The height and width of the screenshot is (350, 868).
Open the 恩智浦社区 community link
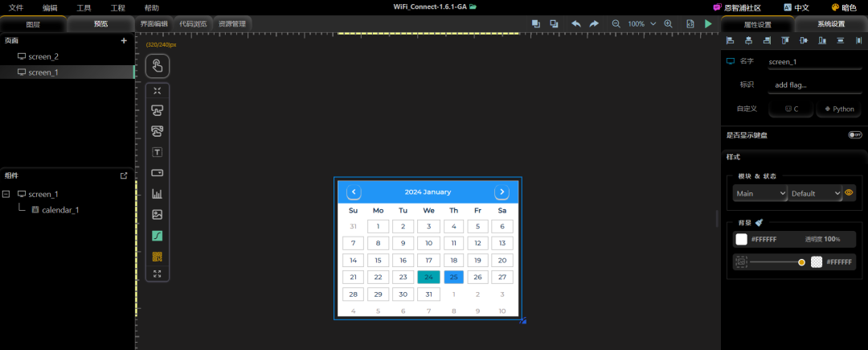pos(737,8)
